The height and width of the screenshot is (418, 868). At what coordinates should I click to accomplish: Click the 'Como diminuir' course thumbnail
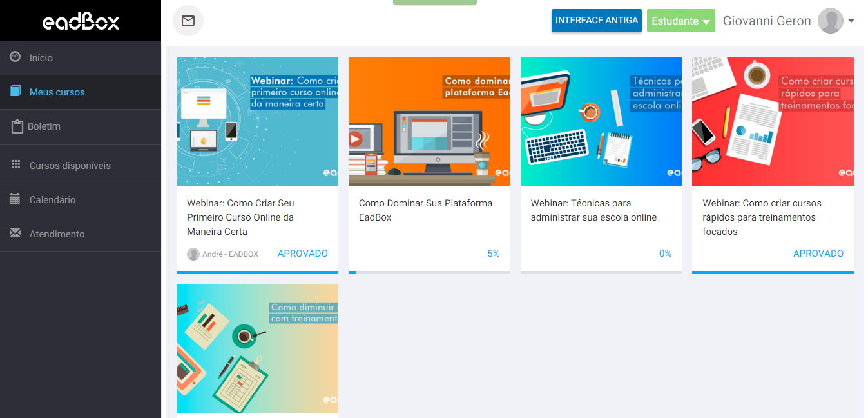pyautogui.click(x=257, y=348)
